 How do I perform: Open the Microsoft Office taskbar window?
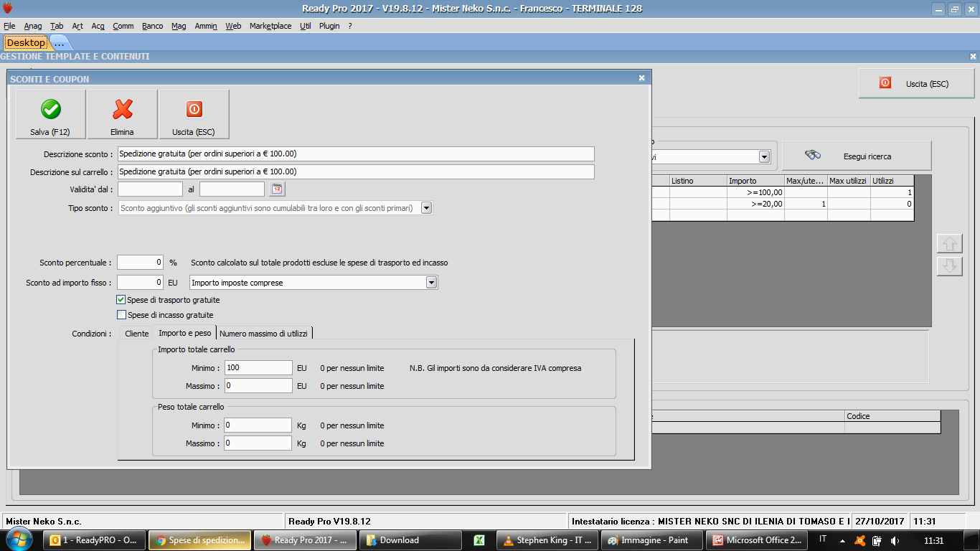tap(757, 540)
